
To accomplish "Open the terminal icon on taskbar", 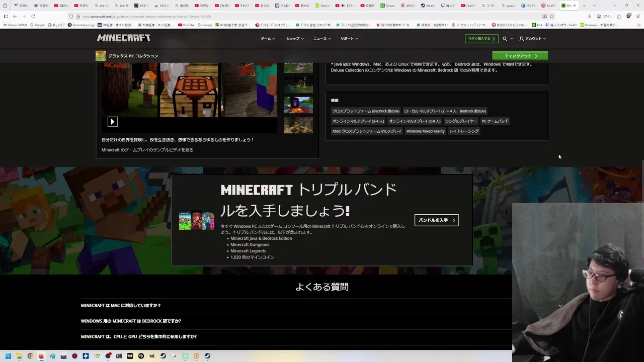I will point(119,356).
